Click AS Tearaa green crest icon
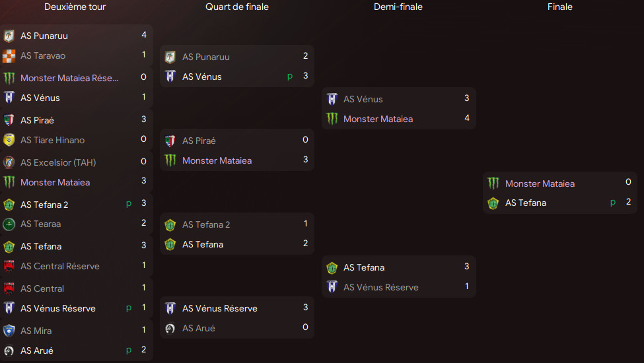The image size is (644, 363). coord(9,224)
